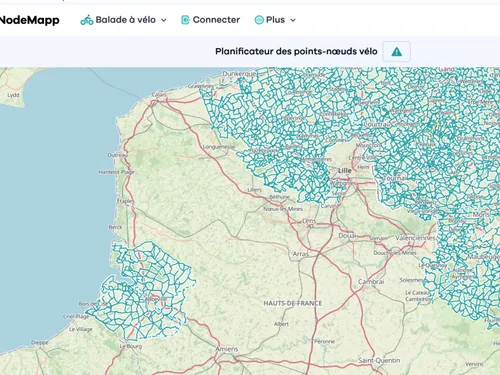Expand the Balade à vélo chevron
Viewport: 500px width, 375px height.
pyautogui.click(x=164, y=20)
